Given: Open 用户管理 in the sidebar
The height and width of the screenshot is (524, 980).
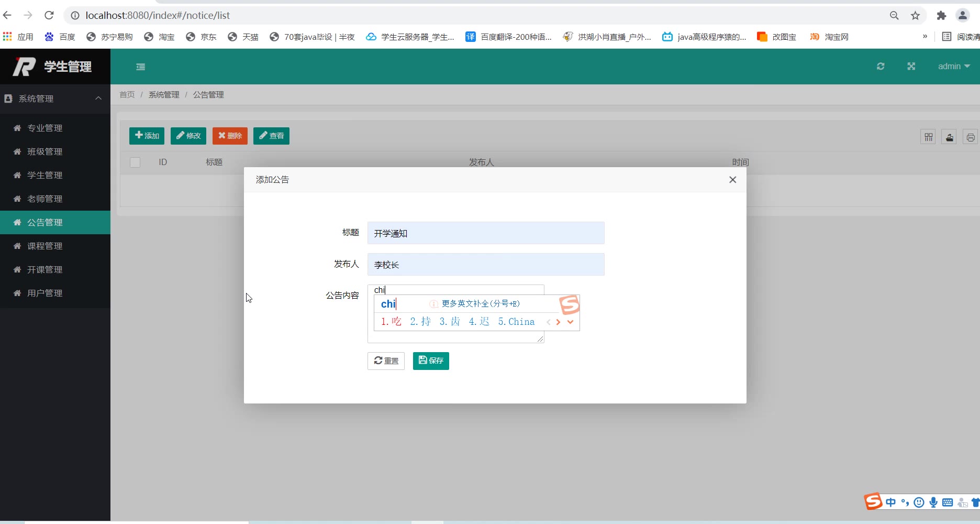Looking at the screenshot, I should [x=55, y=293].
